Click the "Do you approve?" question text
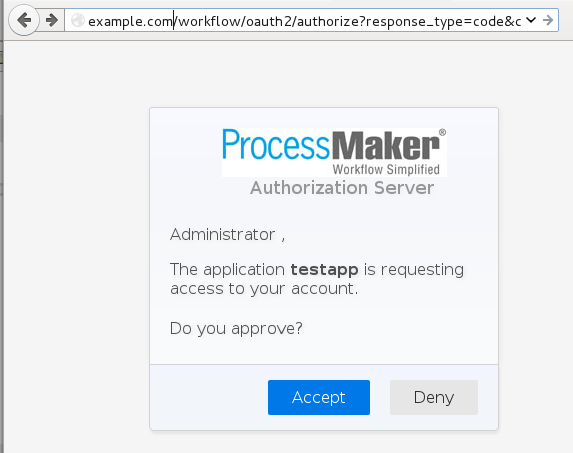Viewport: 573px width, 453px height. coord(236,328)
